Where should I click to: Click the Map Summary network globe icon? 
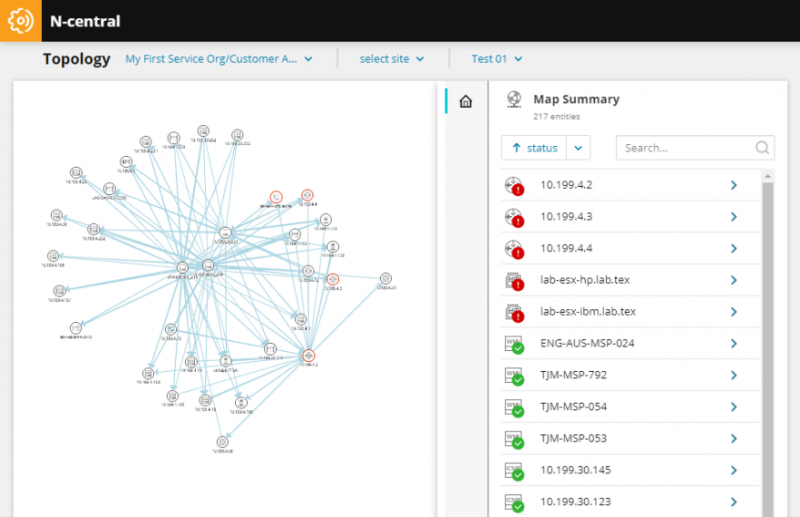tap(514, 99)
